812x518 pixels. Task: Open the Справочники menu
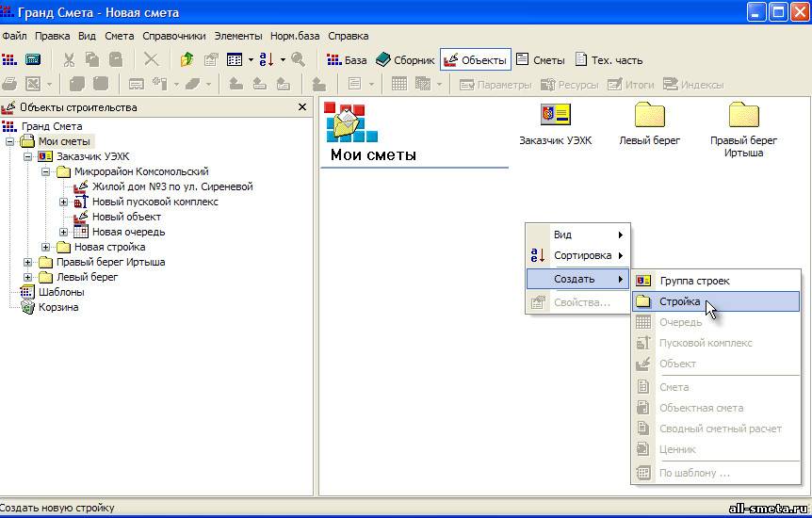174,36
